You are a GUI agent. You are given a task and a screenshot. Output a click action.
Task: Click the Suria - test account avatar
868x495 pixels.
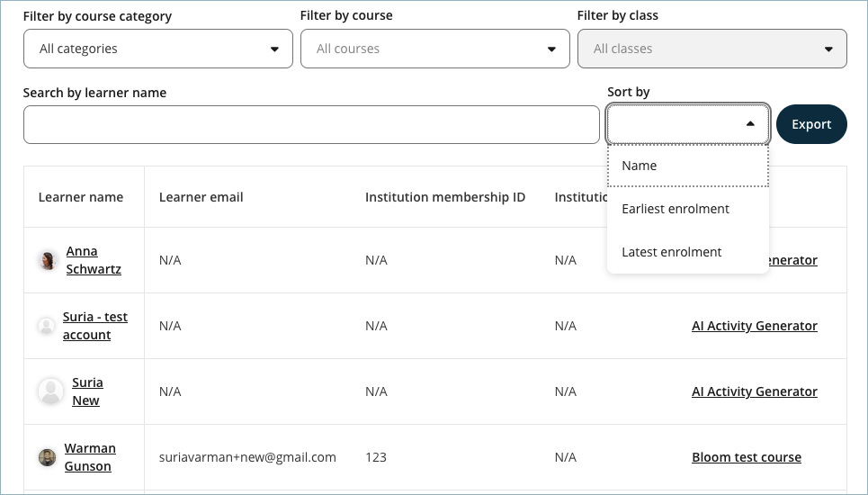click(46, 326)
